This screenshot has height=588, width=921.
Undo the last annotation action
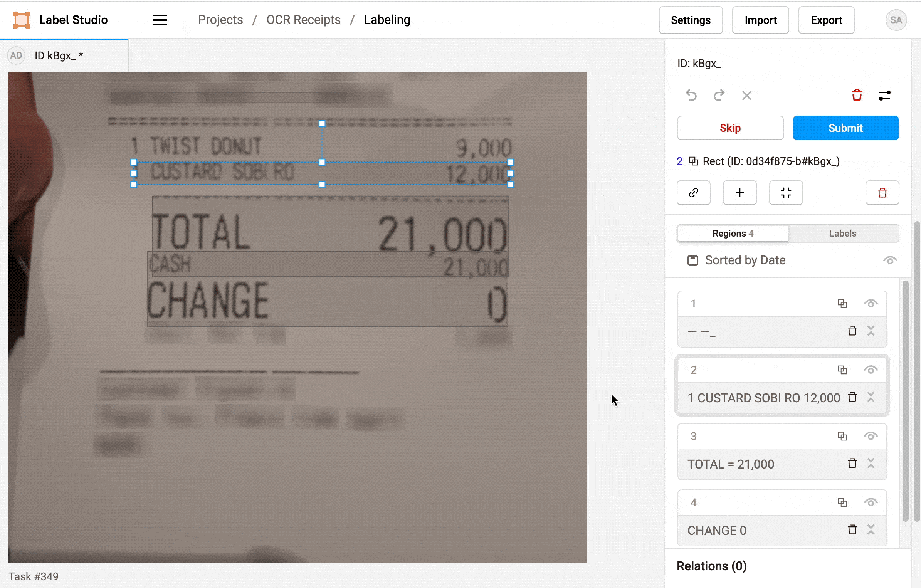691,96
